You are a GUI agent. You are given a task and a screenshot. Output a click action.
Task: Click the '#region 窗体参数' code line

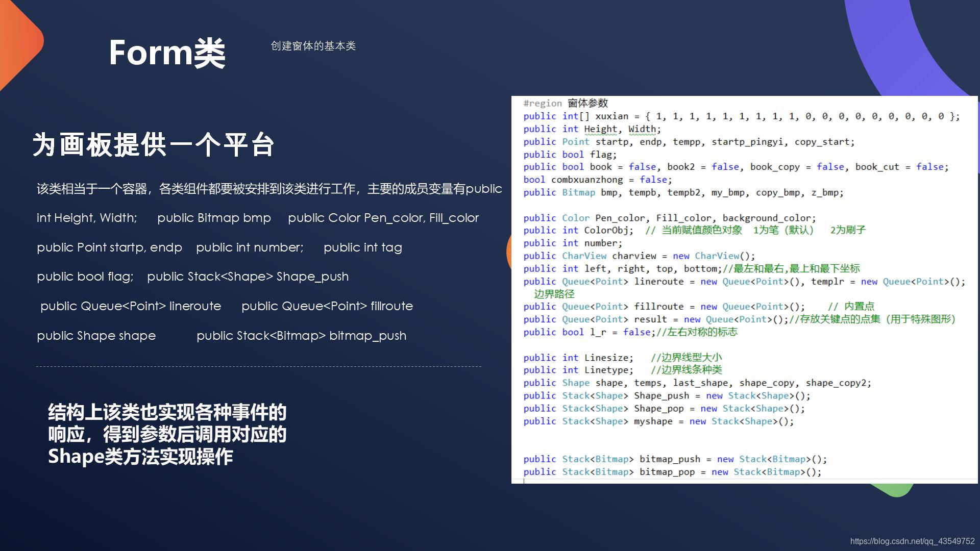pyautogui.click(x=566, y=103)
